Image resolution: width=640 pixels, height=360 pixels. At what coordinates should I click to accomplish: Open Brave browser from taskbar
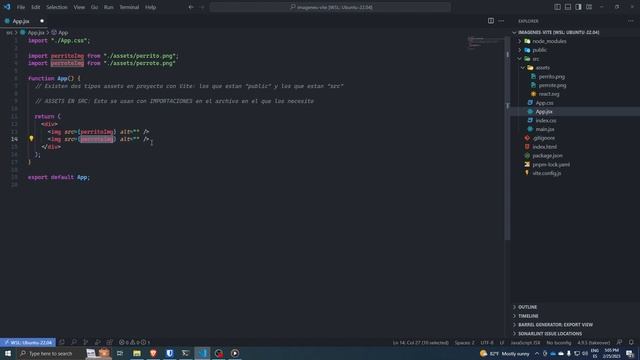click(x=153, y=353)
